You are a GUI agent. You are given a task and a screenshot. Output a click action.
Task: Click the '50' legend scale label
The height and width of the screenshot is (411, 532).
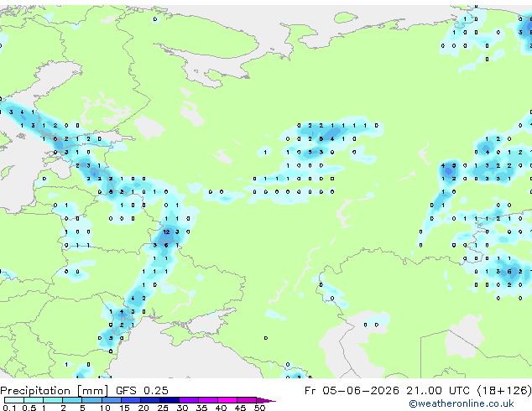259,408
